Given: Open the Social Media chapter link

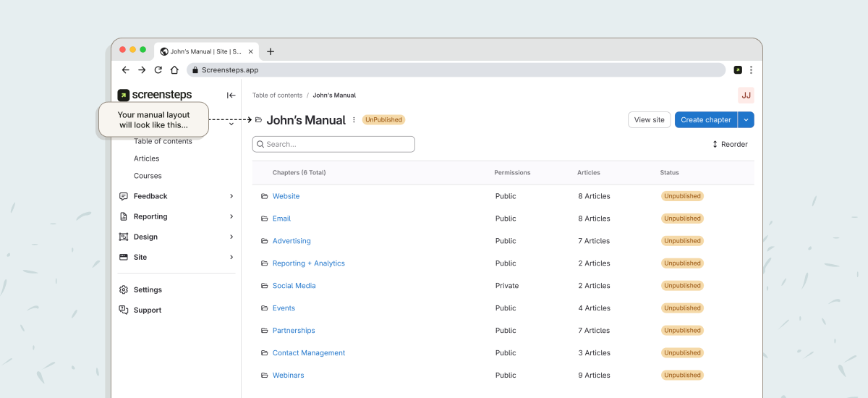Looking at the screenshot, I should tap(294, 286).
